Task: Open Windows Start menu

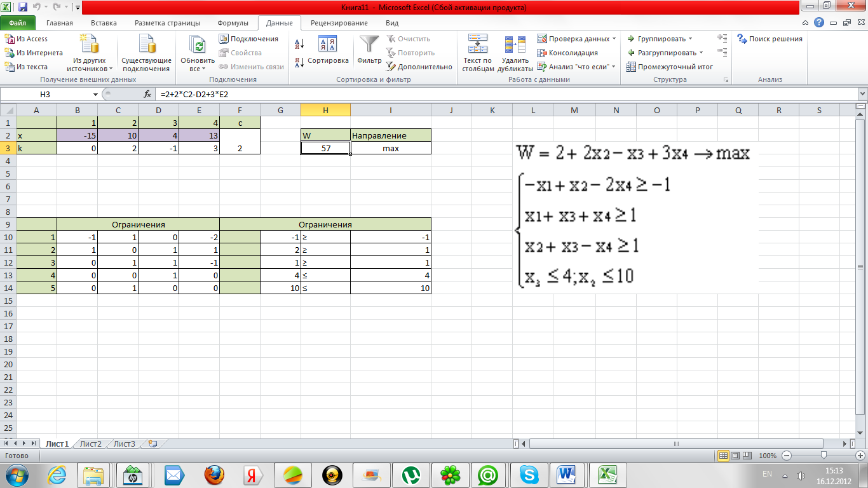Action: click(17, 474)
